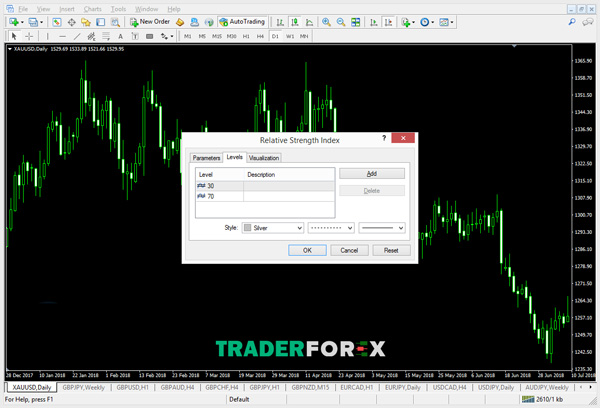Switch to H4 timeframe
This screenshot has height=408, width=600.
[x=260, y=36]
